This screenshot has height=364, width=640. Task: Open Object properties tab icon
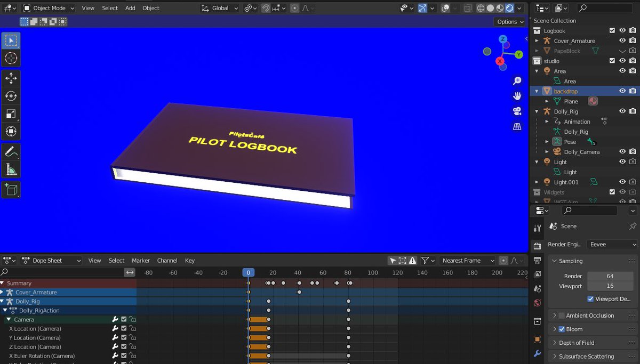[x=537, y=339]
